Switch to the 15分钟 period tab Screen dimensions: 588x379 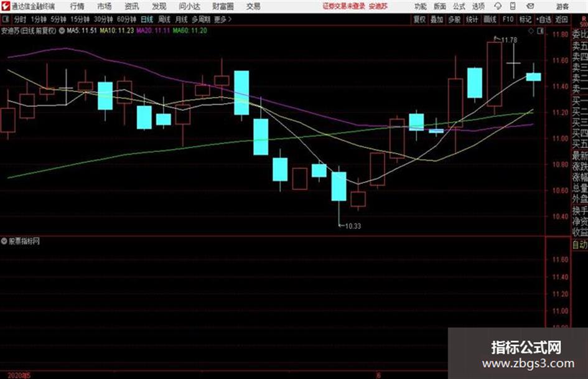80,19
